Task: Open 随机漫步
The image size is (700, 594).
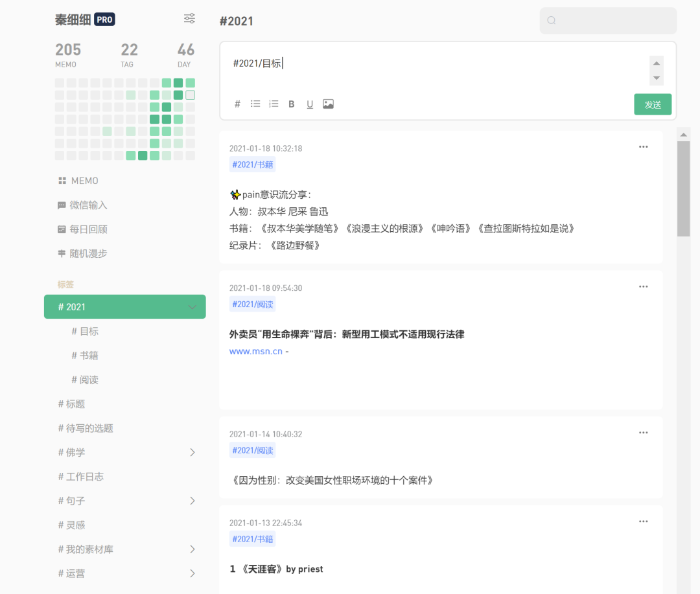Action: coord(82,253)
